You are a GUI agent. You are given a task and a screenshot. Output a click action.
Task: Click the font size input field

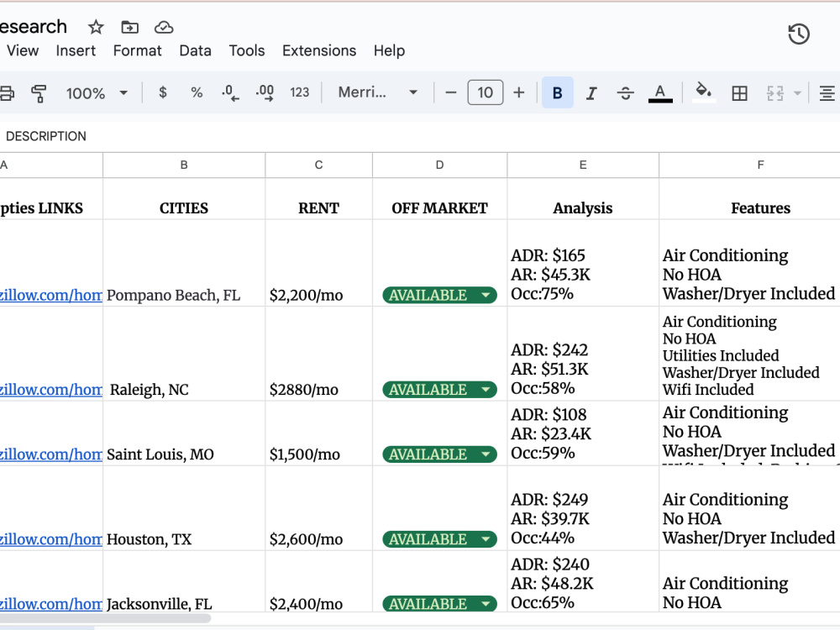486,92
